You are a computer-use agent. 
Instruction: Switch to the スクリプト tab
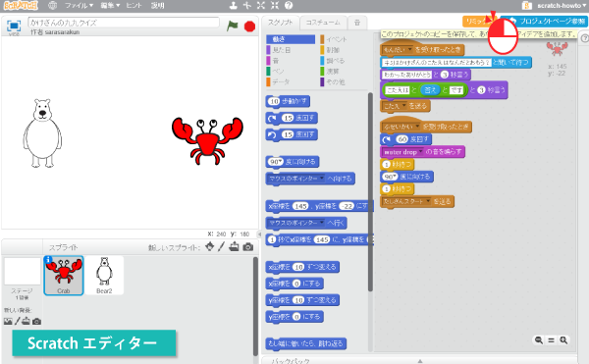(x=280, y=23)
